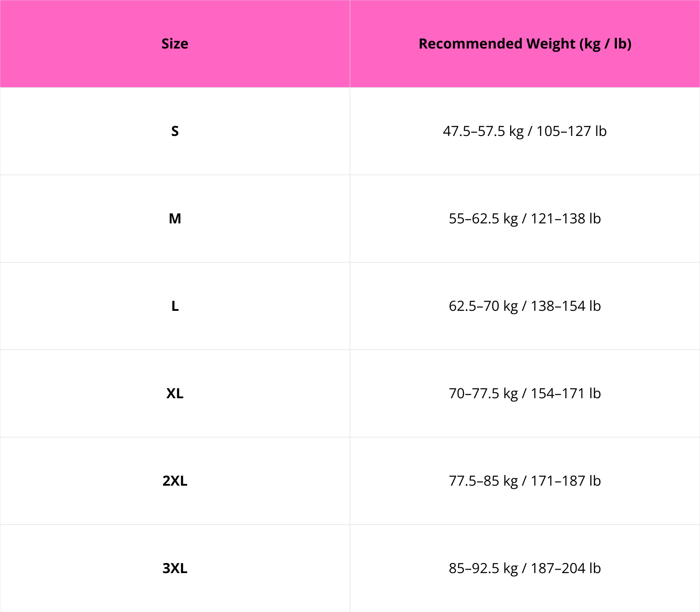This screenshot has width=700, height=612.
Task: Click the 154–171 lb weight text
Action: point(566,393)
